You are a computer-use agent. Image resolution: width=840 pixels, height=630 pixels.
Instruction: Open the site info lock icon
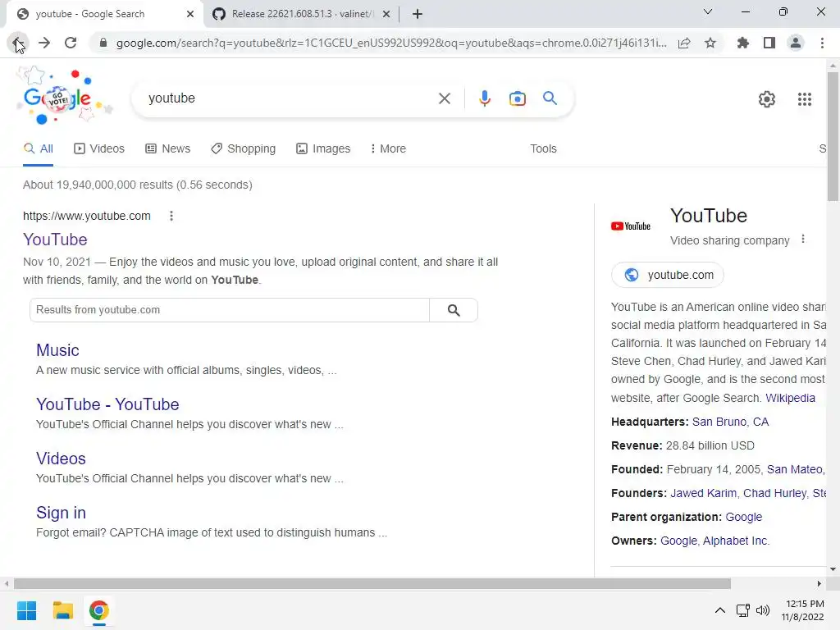103,43
